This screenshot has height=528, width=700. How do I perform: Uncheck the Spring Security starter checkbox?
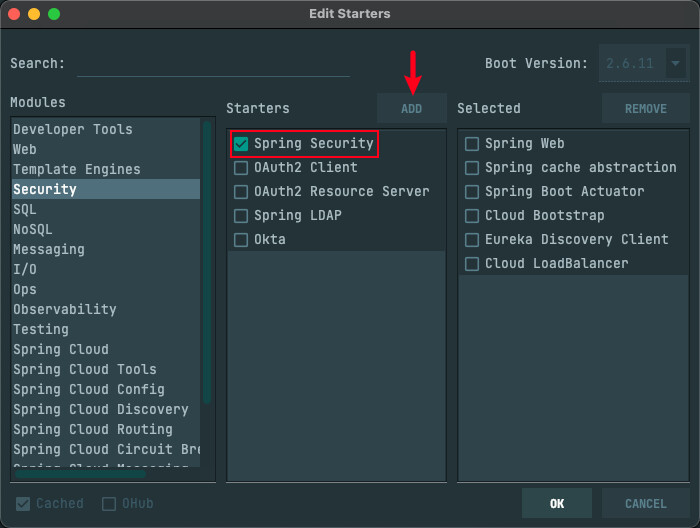pos(241,144)
